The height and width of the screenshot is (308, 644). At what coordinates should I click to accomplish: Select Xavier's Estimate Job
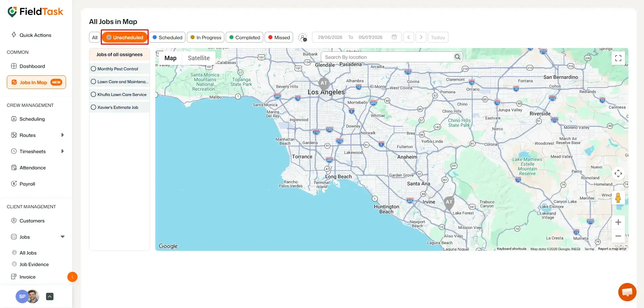point(119,108)
